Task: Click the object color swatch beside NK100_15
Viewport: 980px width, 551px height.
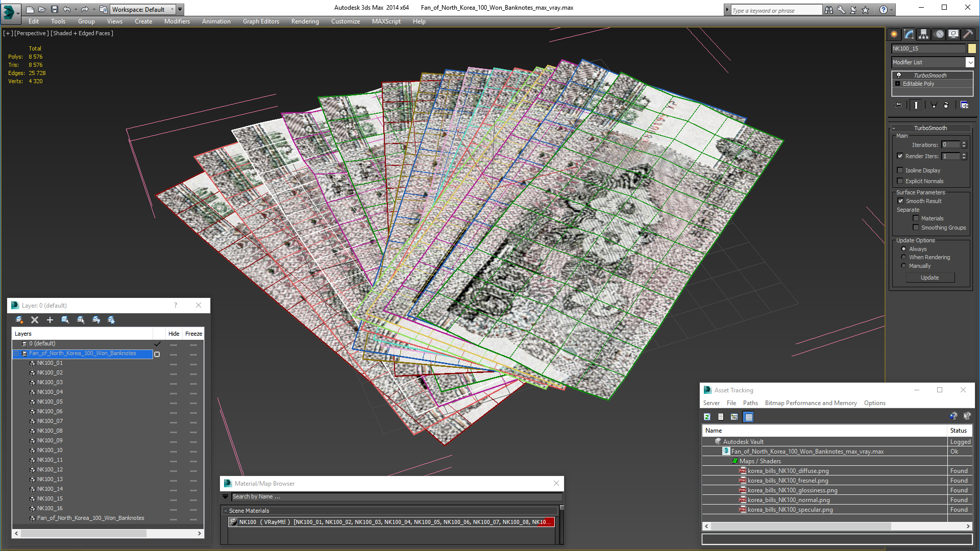Action: coord(972,48)
